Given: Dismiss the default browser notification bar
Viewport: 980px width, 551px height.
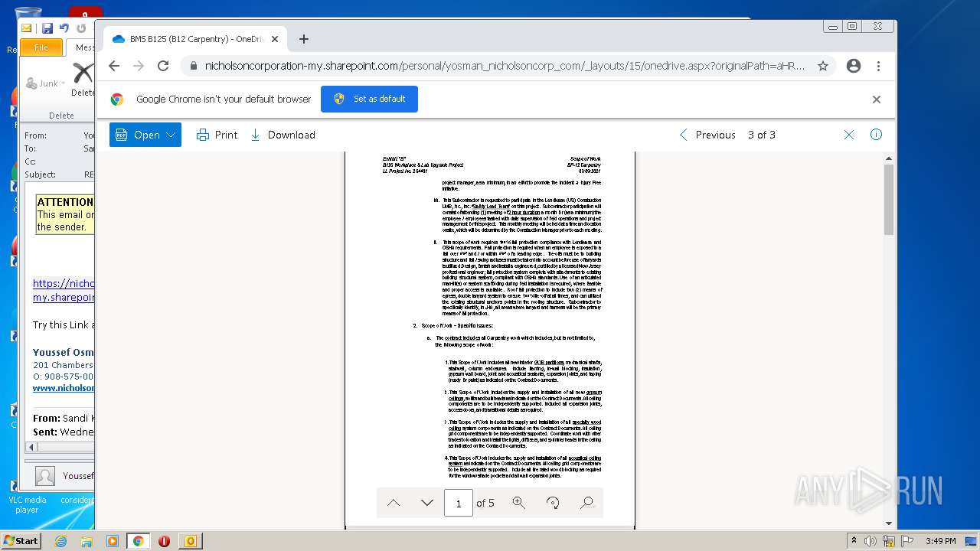Looking at the screenshot, I should (877, 99).
